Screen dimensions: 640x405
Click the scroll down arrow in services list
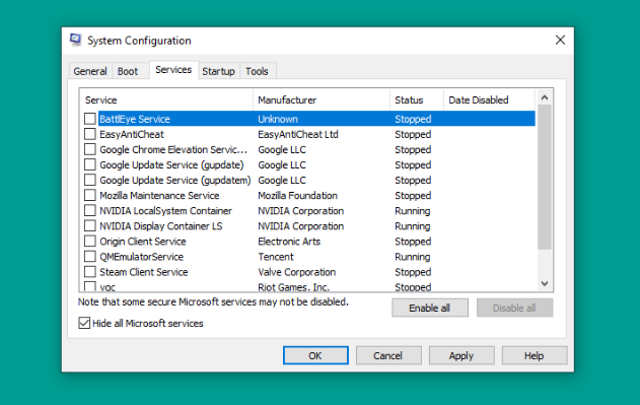click(x=544, y=283)
